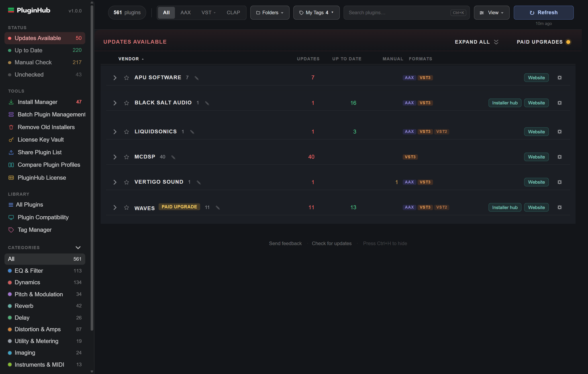Toggle the Waves favorite star

click(x=126, y=207)
